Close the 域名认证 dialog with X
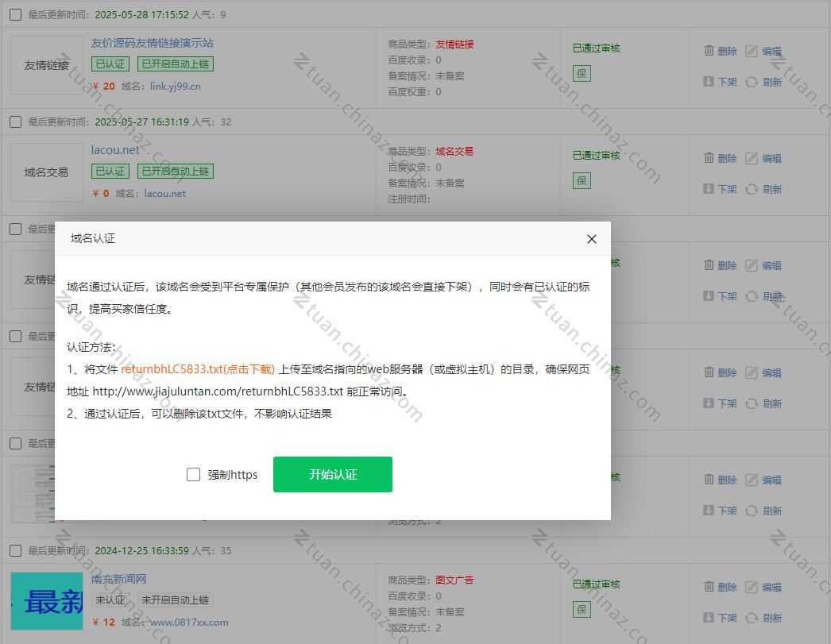The image size is (831, 644). [591, 239]
